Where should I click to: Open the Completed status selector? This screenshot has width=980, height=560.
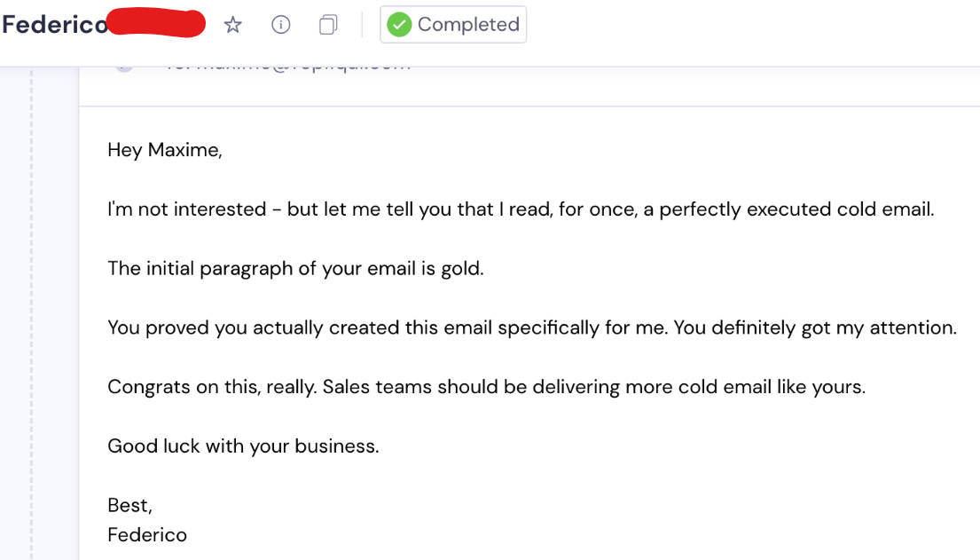point(453,24)
